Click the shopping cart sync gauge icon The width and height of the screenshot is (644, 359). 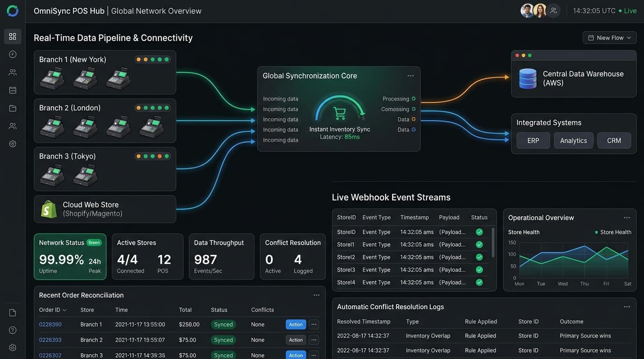tap(340, 113)
